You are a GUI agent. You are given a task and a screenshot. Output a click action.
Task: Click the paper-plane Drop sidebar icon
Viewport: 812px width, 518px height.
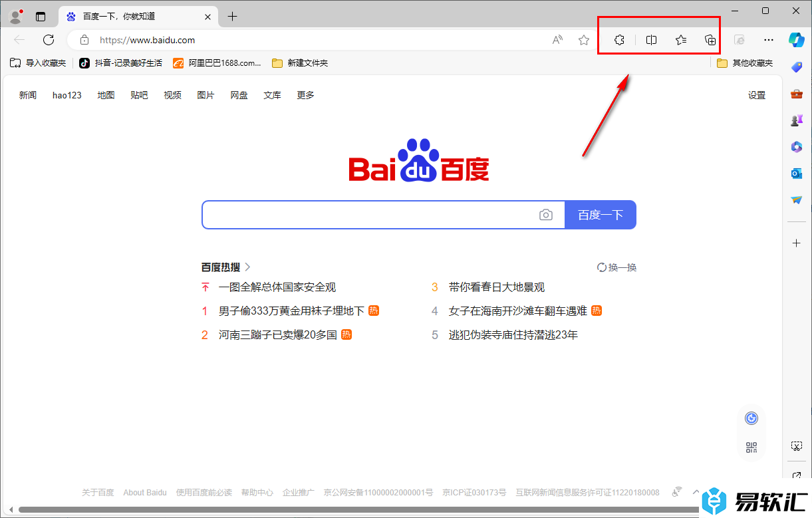[796, 200]
